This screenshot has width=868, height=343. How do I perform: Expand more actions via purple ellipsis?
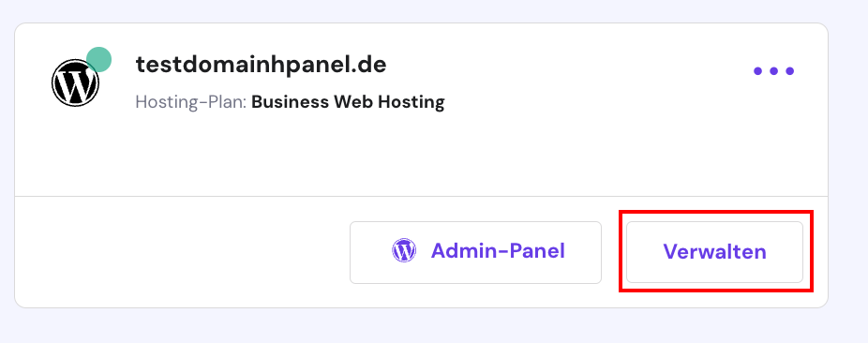click(x=774, y=71)
